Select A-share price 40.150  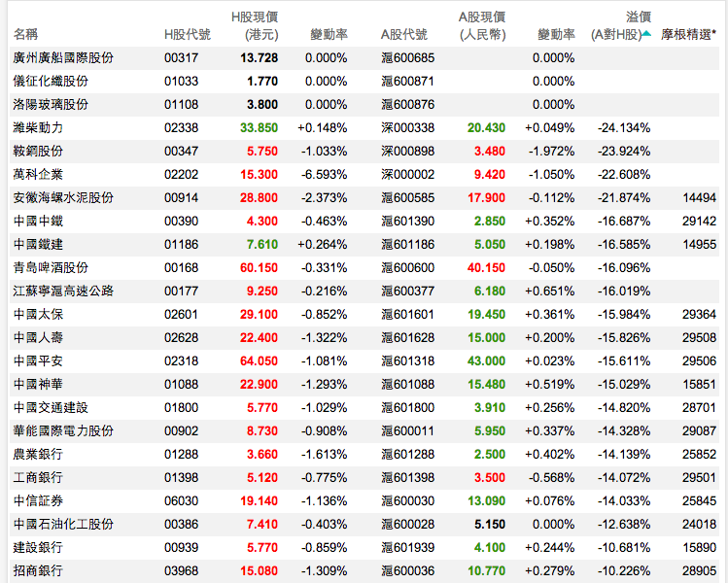(x=487, y=268)
